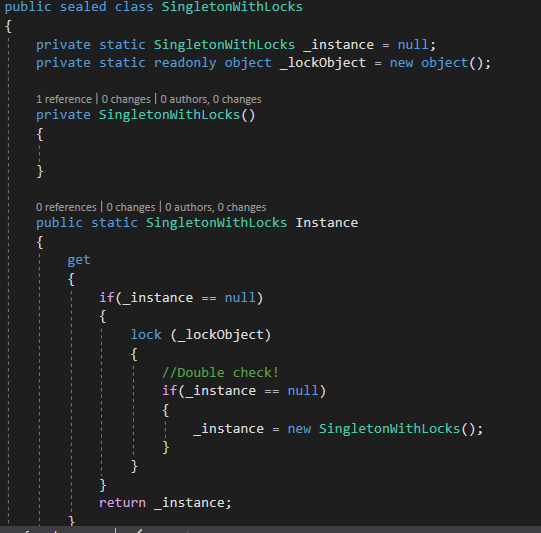Click the "if" keyword just above the lock statement

pyautogui.click(x=107, y=298)
